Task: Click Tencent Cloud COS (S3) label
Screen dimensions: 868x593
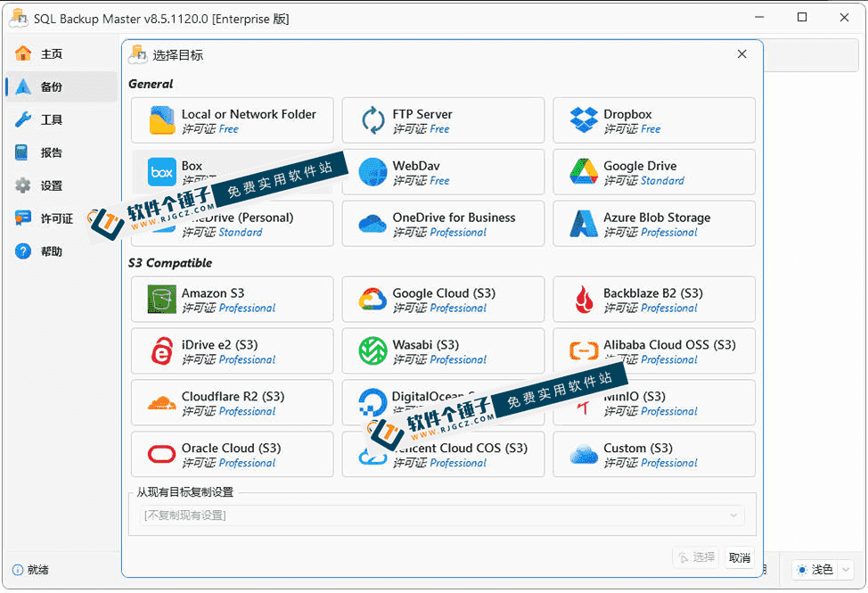Action: tap(460, 448)
